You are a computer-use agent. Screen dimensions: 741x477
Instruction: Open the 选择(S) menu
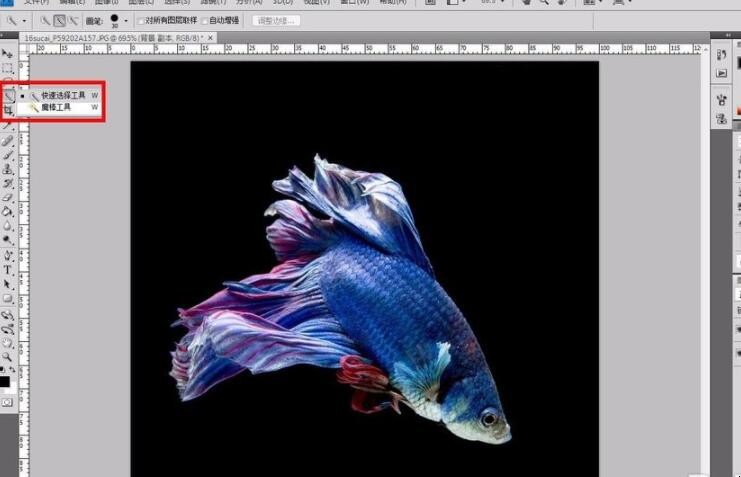(177, 2)
